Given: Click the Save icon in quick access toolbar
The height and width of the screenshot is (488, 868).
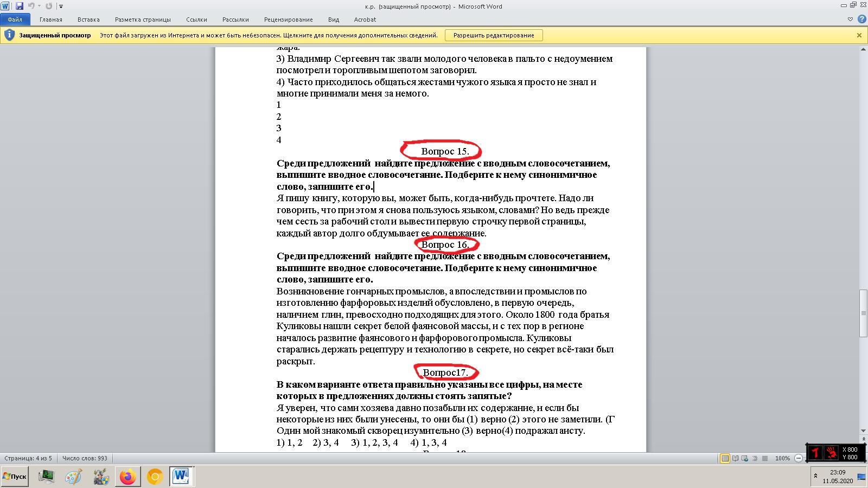Looking at the screenshot, I should pyautogui.click(x=20, y=6).
